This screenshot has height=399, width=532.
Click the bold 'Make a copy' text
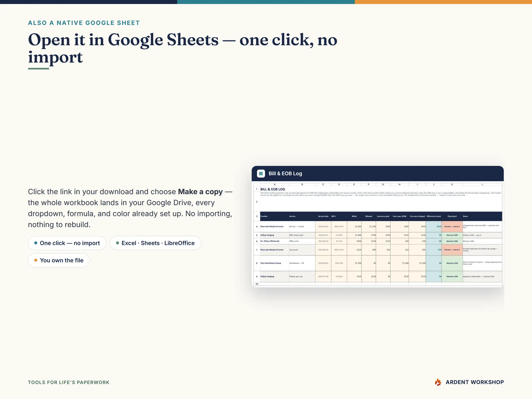[200, 192]
